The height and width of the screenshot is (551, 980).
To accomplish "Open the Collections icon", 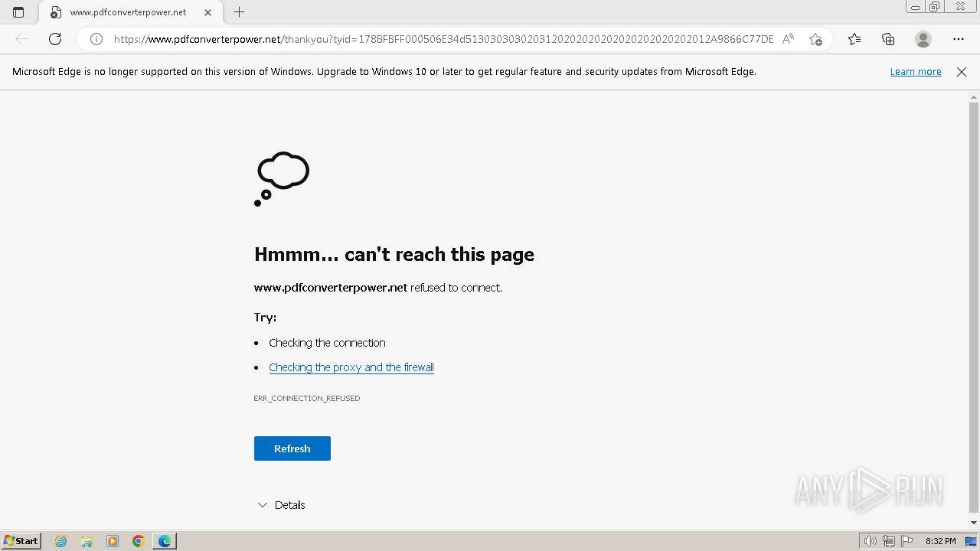I will click(888, 39).
